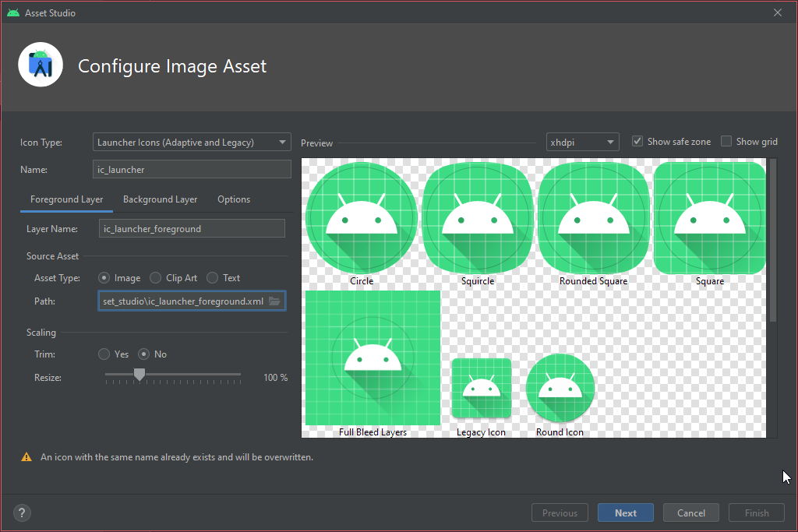The height and width of the screenshot is (532, 798).
Task: Click the Asset Studio android title icon
Action: (x=13, y=12)
